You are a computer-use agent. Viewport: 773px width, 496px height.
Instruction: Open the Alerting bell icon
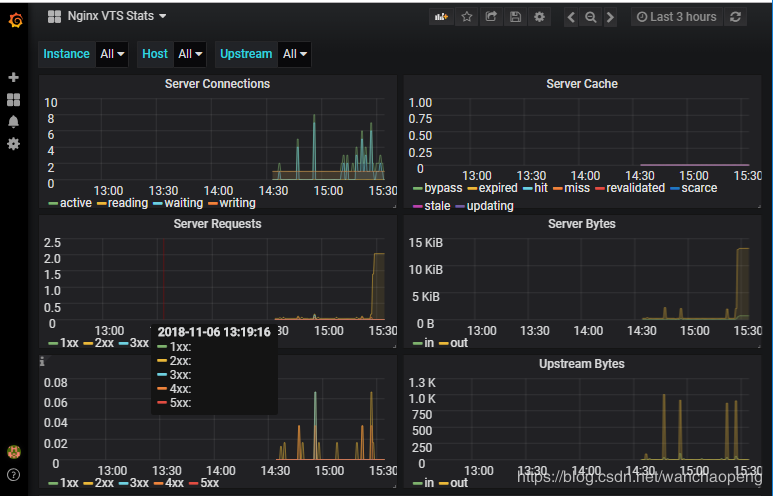coord(14,121)
